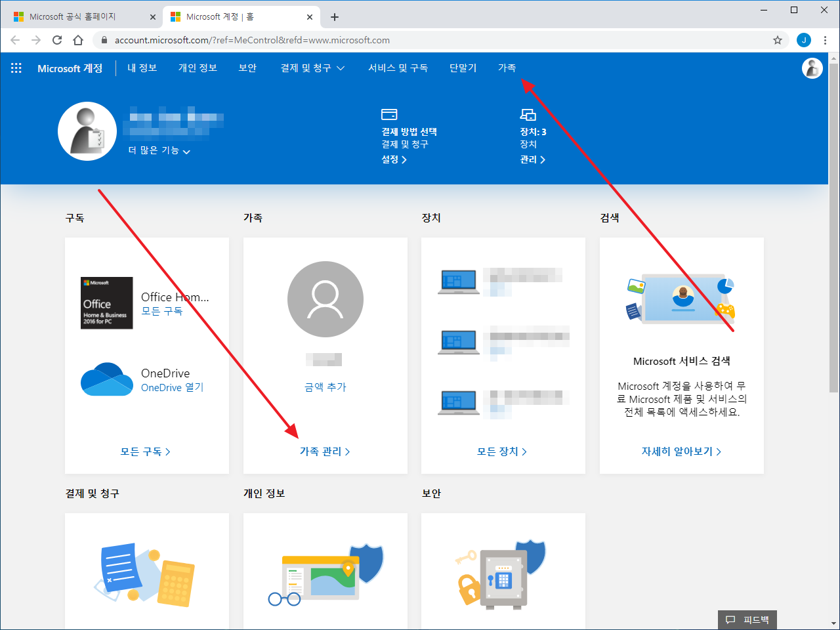Click the 피드백 button
The image size is (840, 630).
pos(747,619)
